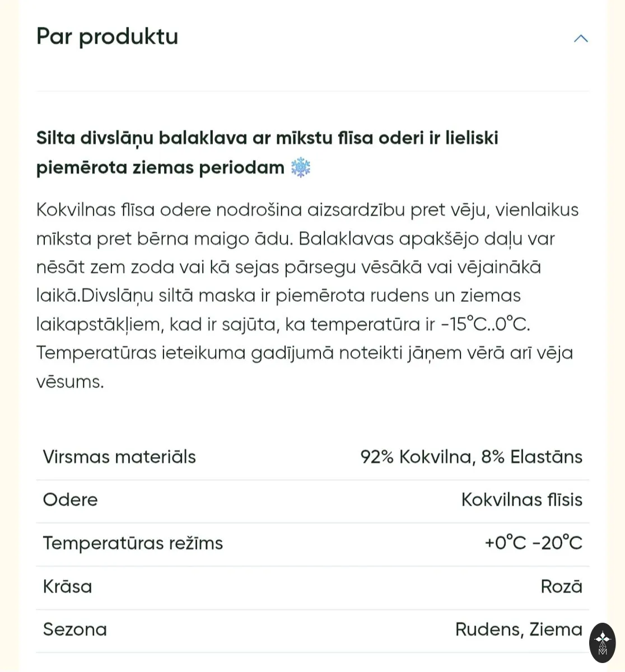Screen dimensions: 625x672
Task: Collapse the Par produktu section chevron
Action: tap(581, 38)
